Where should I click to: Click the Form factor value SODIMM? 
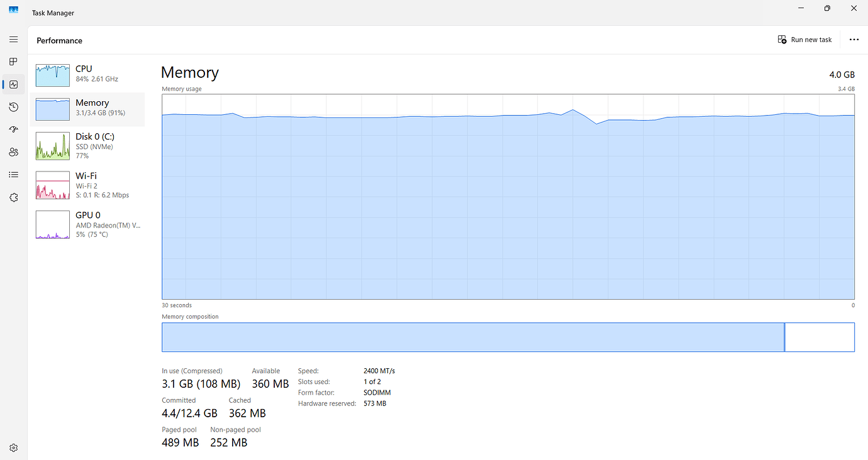377,392
